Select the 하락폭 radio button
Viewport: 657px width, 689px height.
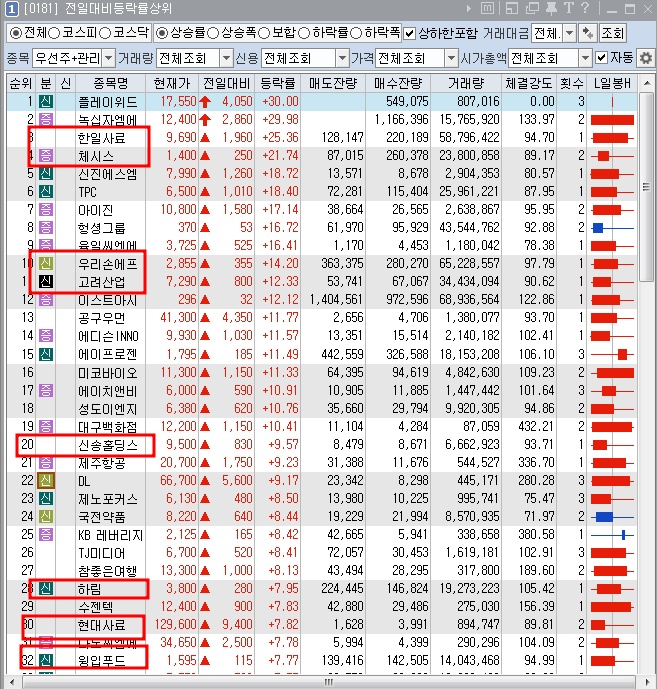click(x=356, y=33)
